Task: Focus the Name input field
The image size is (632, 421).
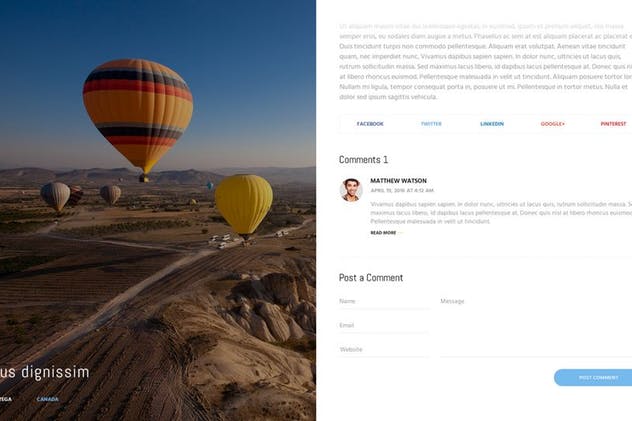Action: (385, 301)
